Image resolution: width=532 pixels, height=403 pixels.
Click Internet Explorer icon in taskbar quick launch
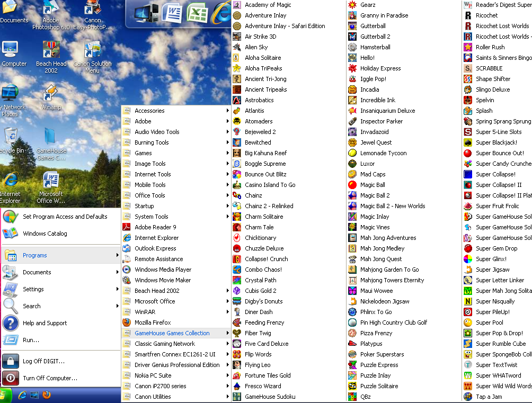coord(22,395)
